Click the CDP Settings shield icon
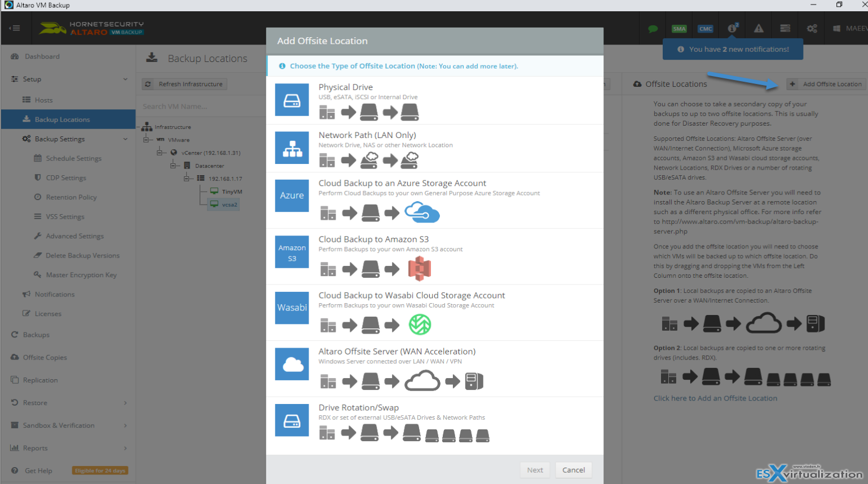The image size is (868, 484). [38, 177]
